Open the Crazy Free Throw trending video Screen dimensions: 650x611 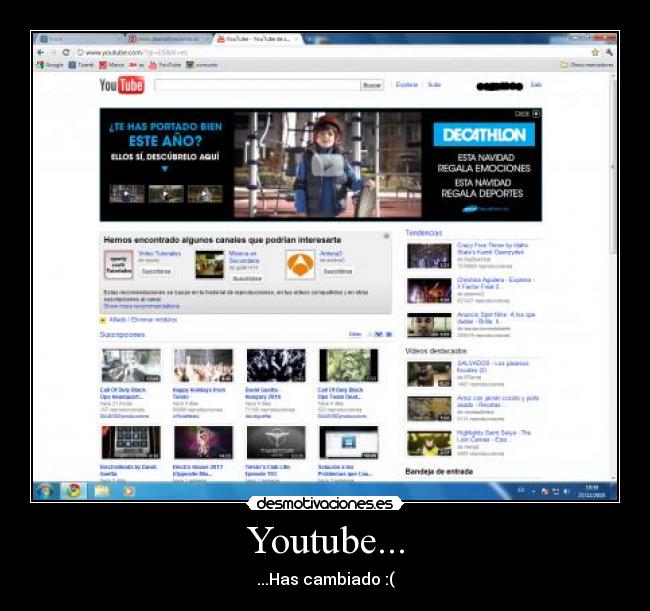coord(429,256)
